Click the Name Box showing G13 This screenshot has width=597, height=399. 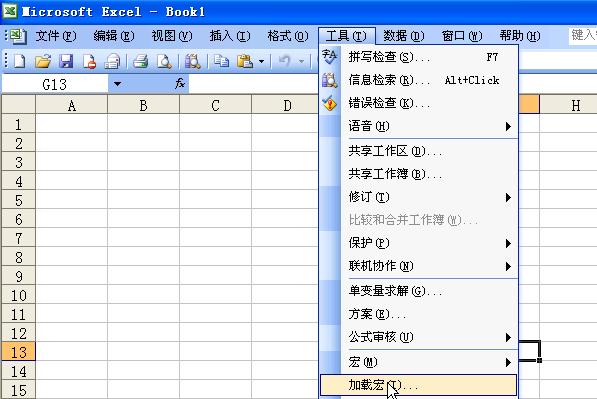click(x=55, y=84)
